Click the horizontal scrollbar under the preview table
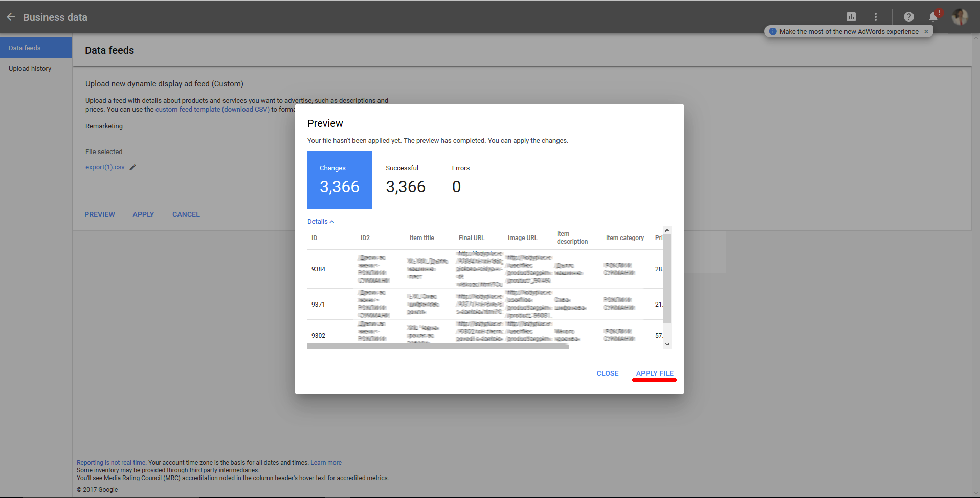 pos(437,346)
